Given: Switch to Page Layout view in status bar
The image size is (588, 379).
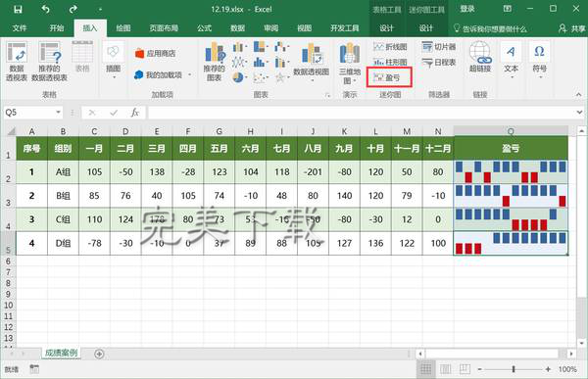Looking at the screenshot, I should tap(445, 369).
